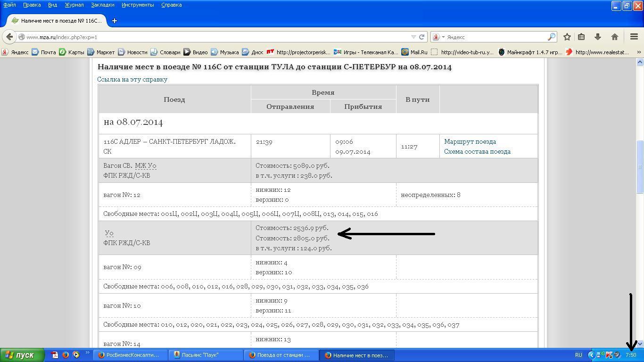This screenshot has height=362, width=644.
Task: Show hidden bookmarks with overflow chevron
Action: tap(639, 52)
